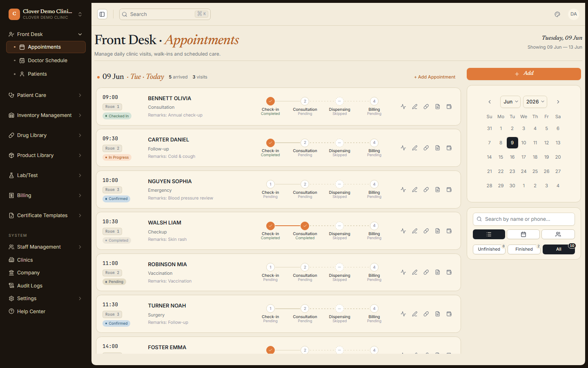Click + Add Appointment link
The width and height of the screenshot is (588, 368).
pyautogui.click(x=434, y=77)
